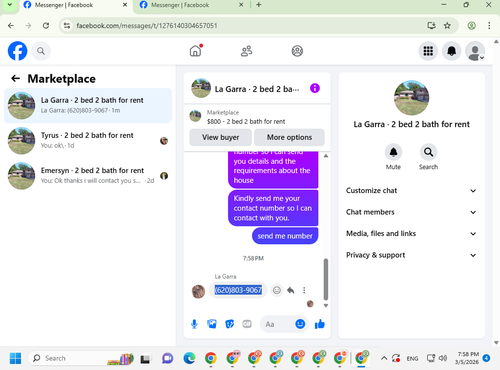Reply to the La Garra phone message
This screenshot has width=500, height=370.
[291, 290]
